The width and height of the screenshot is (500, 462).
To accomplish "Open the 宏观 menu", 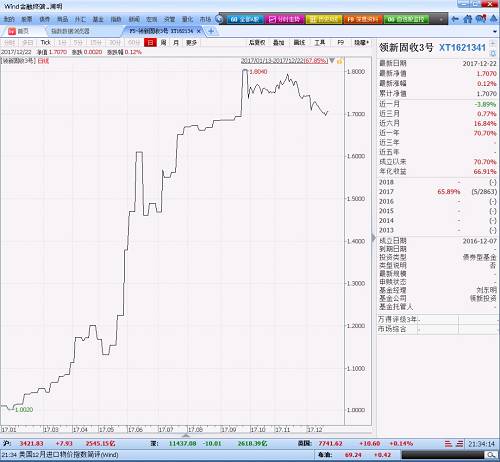I will (151, 20).
